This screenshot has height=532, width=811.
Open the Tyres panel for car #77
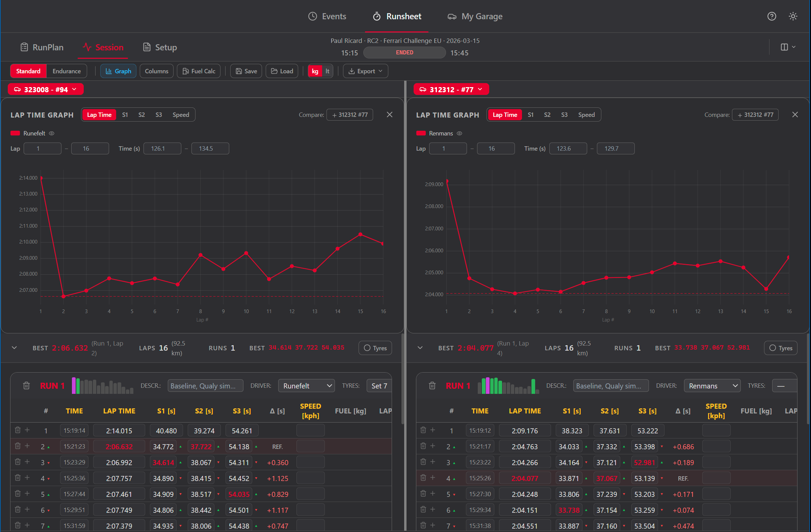tap(781, 348)
